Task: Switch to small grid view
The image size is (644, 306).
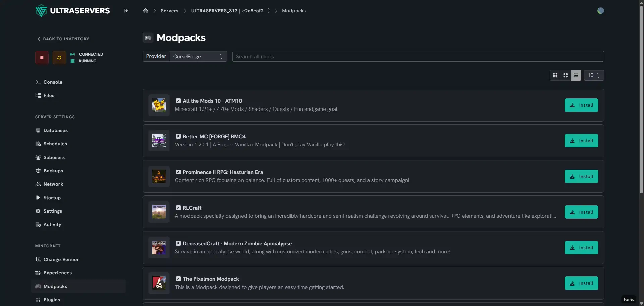Action: (x=555, y=75)
